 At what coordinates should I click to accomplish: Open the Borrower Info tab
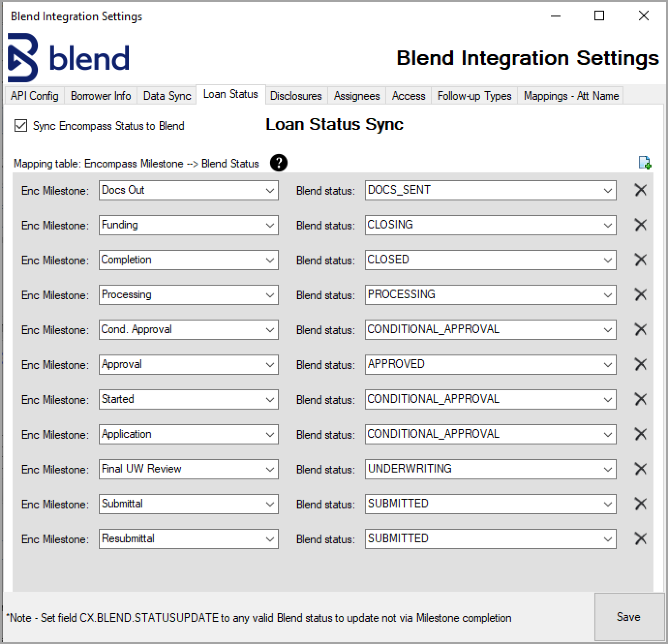pyautogui.click(x=101, y=96)
